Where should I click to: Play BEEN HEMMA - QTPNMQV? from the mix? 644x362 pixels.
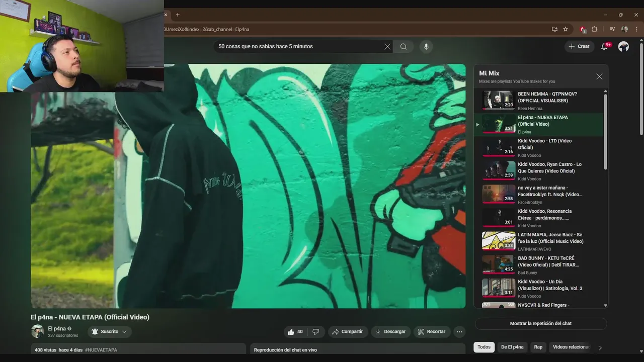(538, 101)
